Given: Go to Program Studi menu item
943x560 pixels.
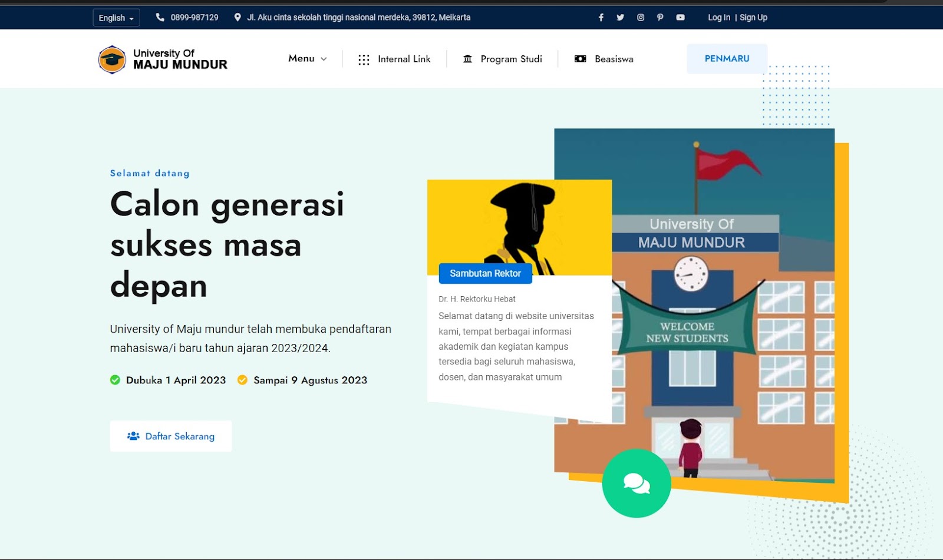Looking at the screenshot, I should click(503, 59).
